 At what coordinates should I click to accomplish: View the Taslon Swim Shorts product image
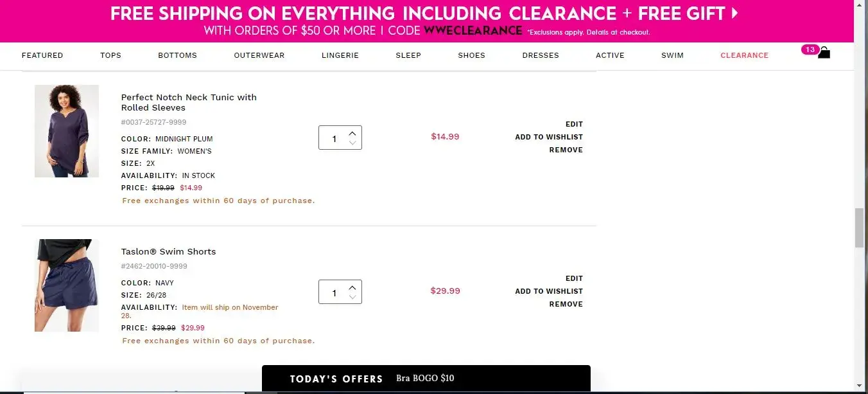point(67,285)
